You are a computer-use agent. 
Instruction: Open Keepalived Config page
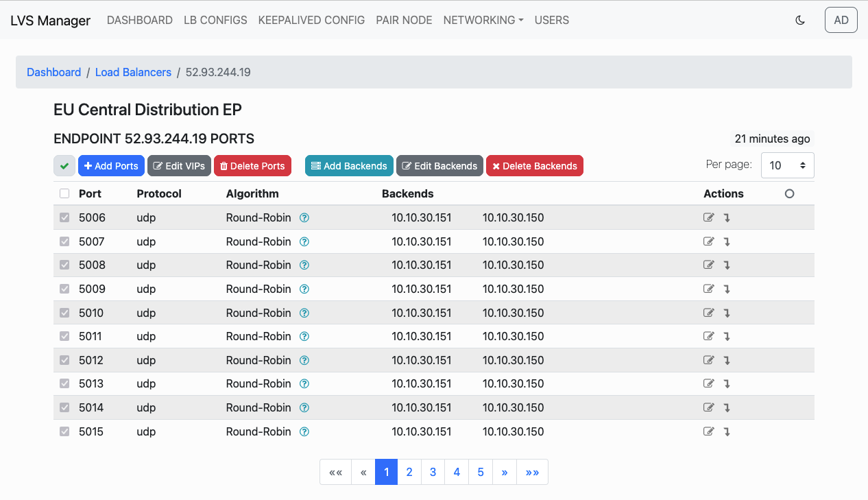pos(311,21)
